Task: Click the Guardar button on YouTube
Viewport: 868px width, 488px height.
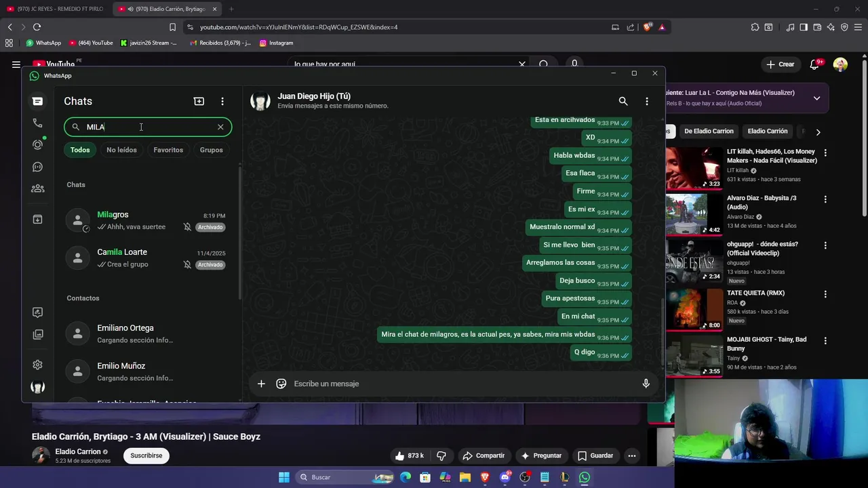Action: (595, 455)
